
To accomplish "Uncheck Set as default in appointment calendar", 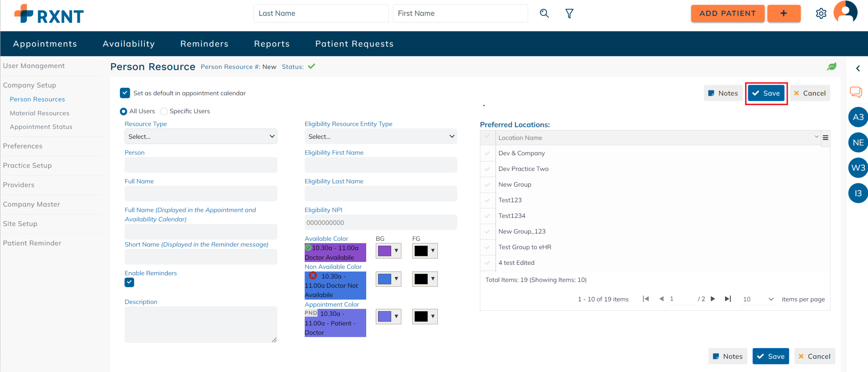I will [125, 93].
